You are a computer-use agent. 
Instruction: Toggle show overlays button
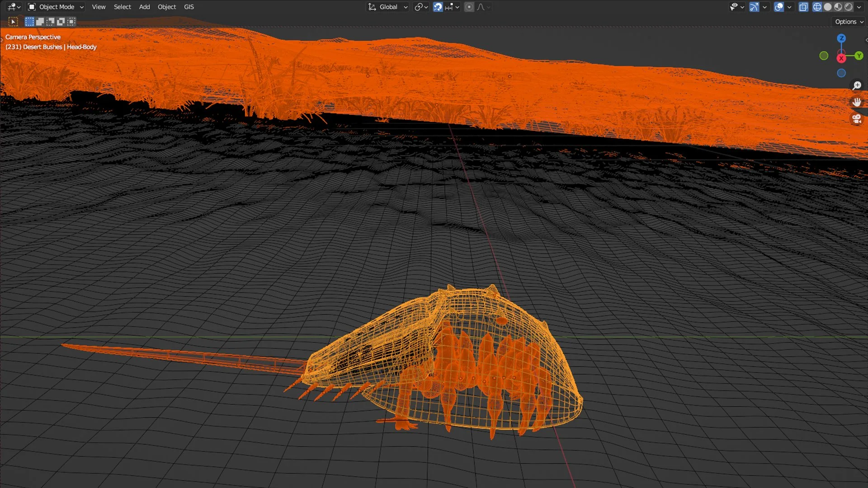(778, 7)
